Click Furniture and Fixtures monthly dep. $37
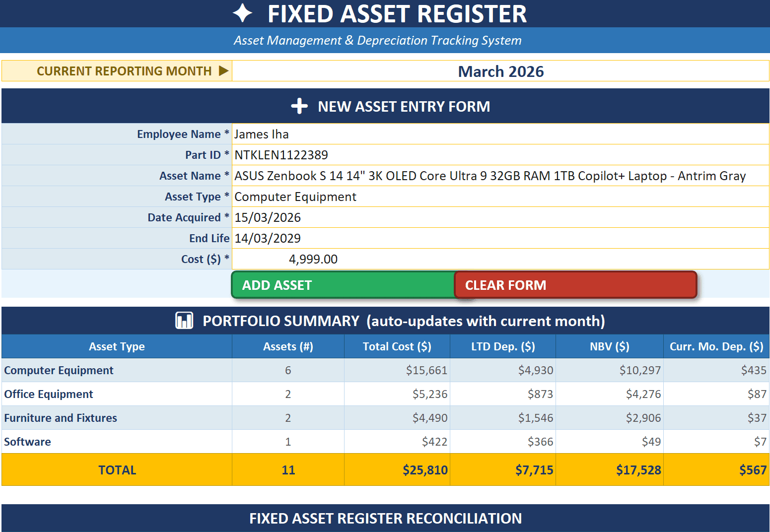The image size is (770, 532). click(x=716, y=418)
